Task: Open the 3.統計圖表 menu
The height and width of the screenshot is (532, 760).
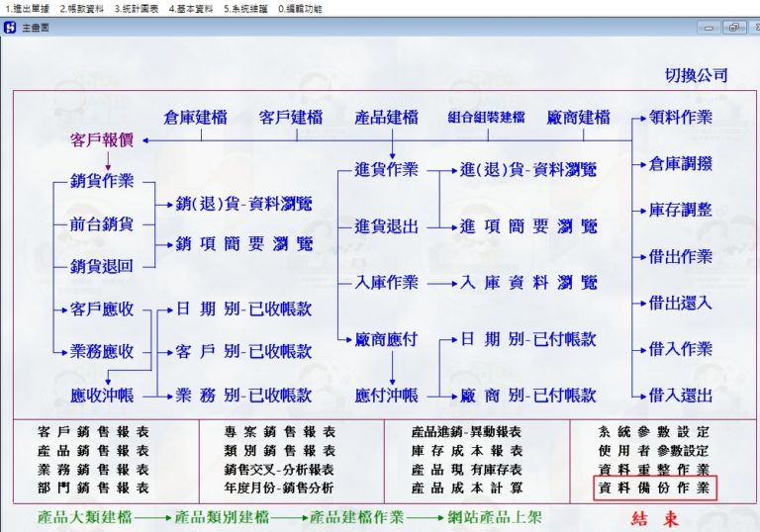Action: click(x=137, y=9)
